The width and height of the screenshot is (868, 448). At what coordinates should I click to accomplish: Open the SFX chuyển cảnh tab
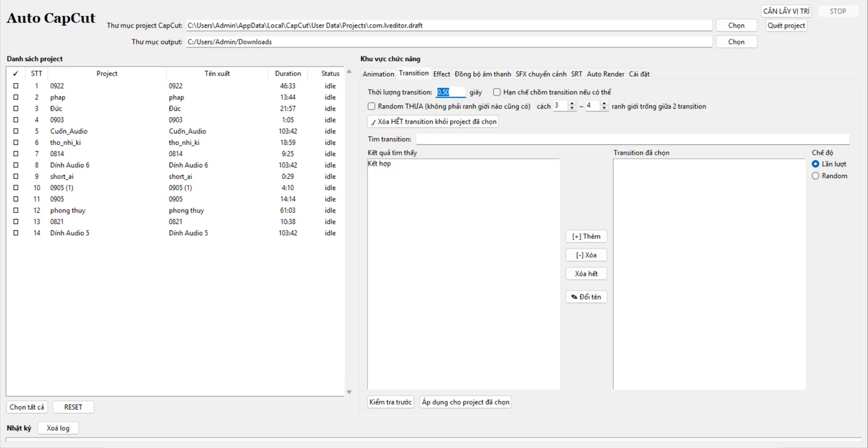[541, 74]
